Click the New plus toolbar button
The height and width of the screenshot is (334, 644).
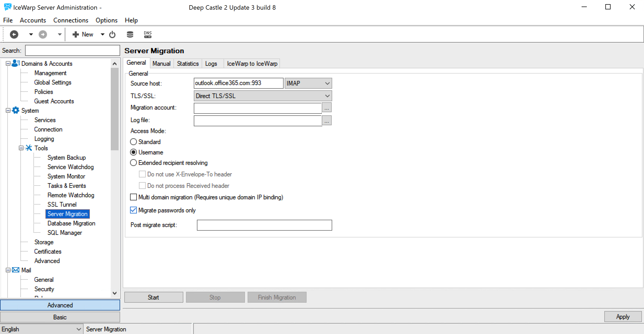click(83, 34)
